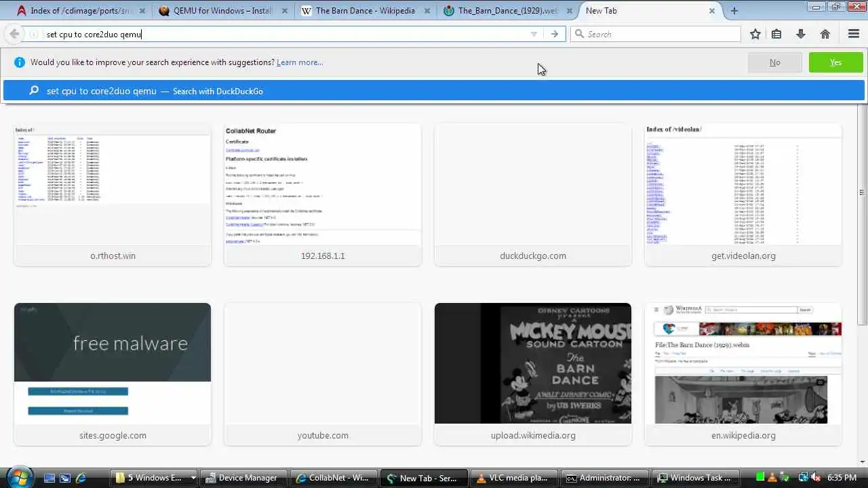Click inside the URL address bar text
Image resolution: width=868 pixels, height=488 pixels.
pyautogui.click(x=94, y=35)
